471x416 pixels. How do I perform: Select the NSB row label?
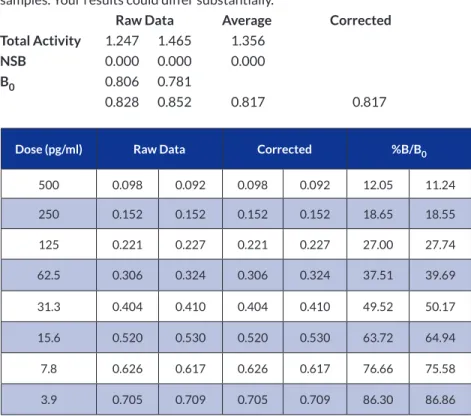click(x=13, y=61)
